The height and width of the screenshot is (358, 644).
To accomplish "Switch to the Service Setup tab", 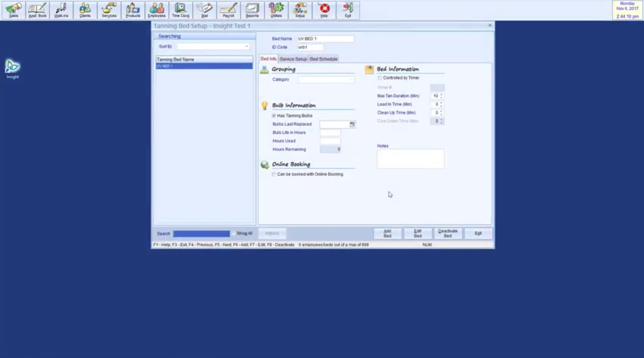I will tap(294, 59).
